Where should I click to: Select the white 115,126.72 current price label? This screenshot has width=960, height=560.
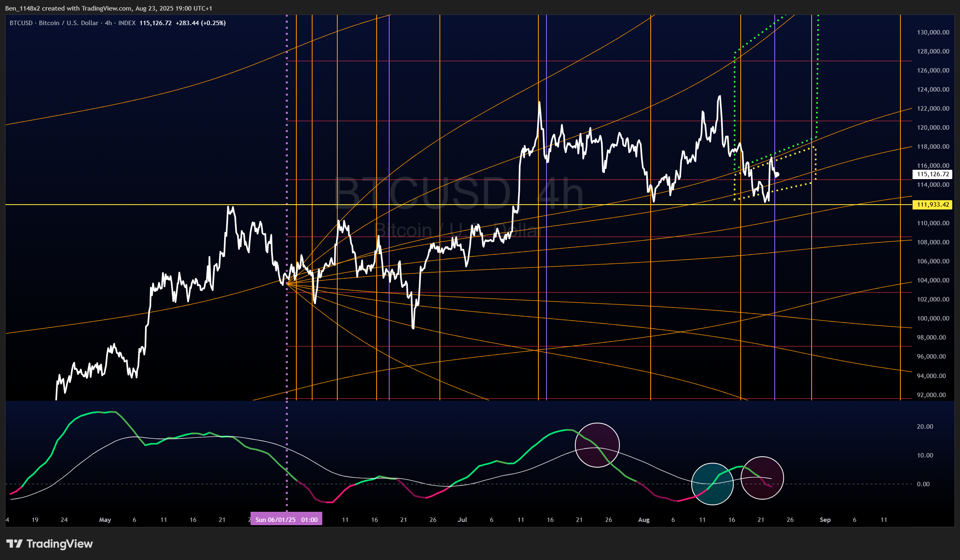tap(933, 174)
